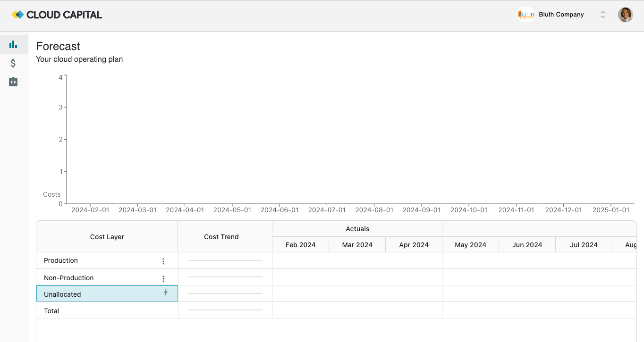Click the Bluth Company logo thumbnail
This screenshot has height=342, width=644.
tap(525, 15)
